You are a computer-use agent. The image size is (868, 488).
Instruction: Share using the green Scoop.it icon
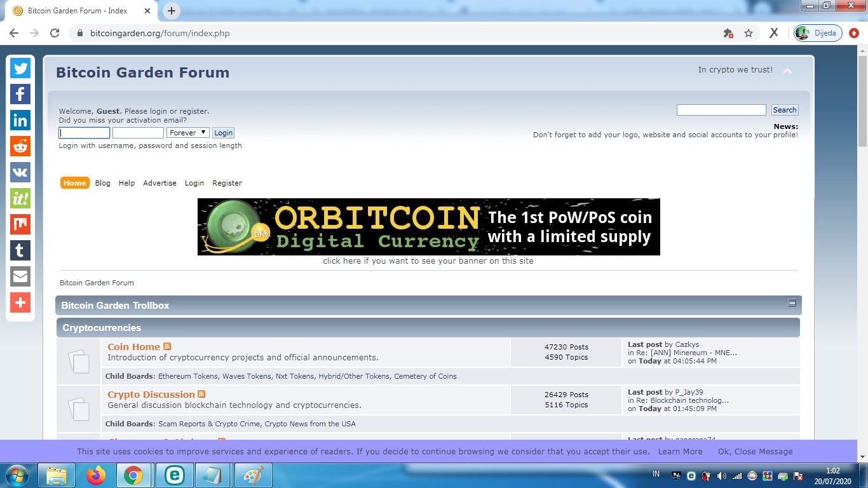coord(20,198)
